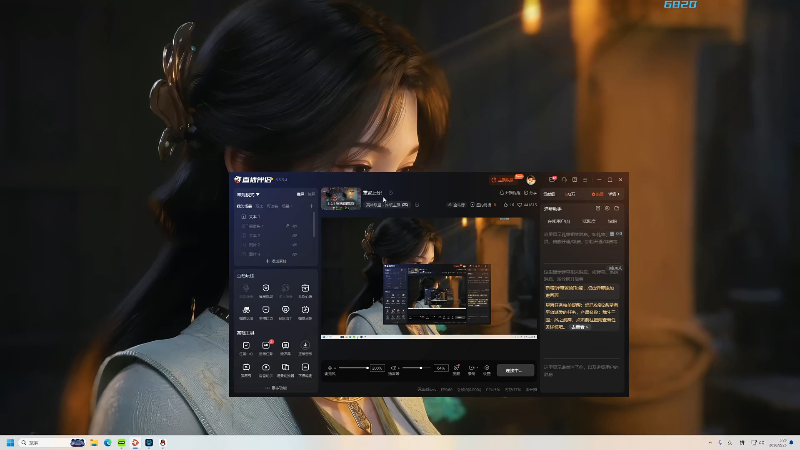Screen dimensions: 800x450
Task: Open the headset customer support icon
Action: (564, 180)
